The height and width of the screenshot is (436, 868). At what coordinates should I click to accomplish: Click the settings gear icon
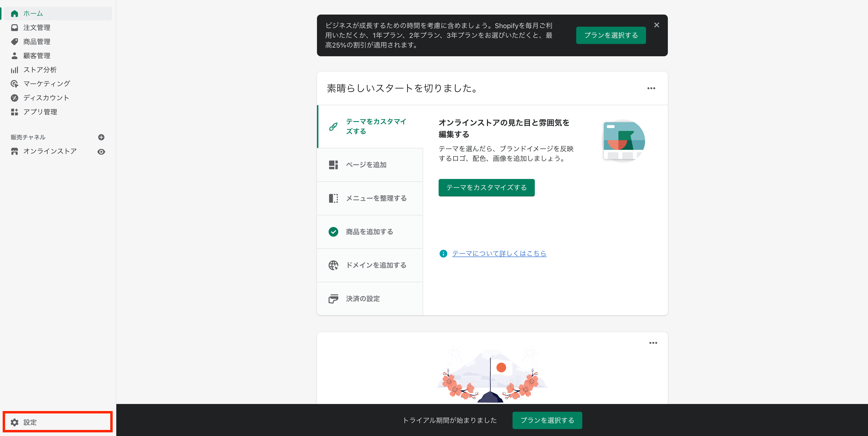point(15,422)
